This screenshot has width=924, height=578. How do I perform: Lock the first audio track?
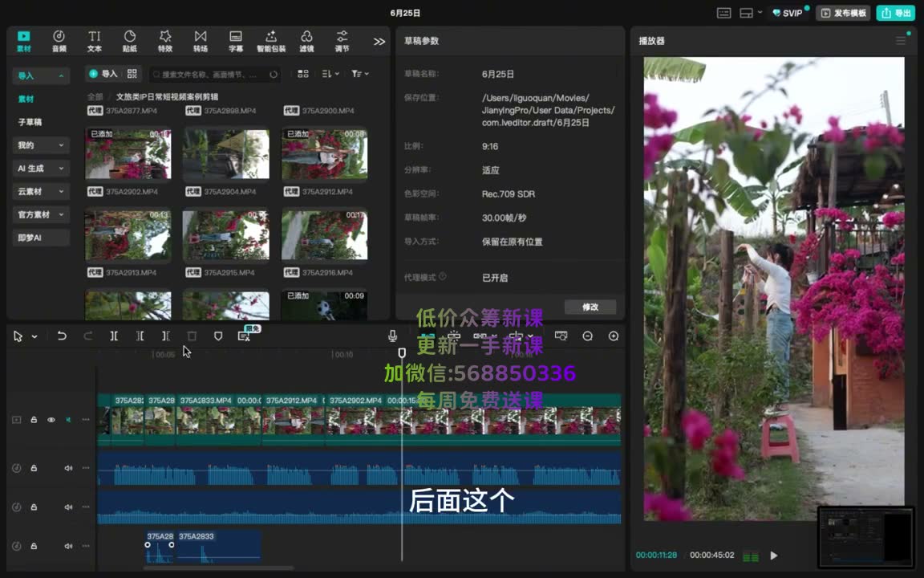34,468
